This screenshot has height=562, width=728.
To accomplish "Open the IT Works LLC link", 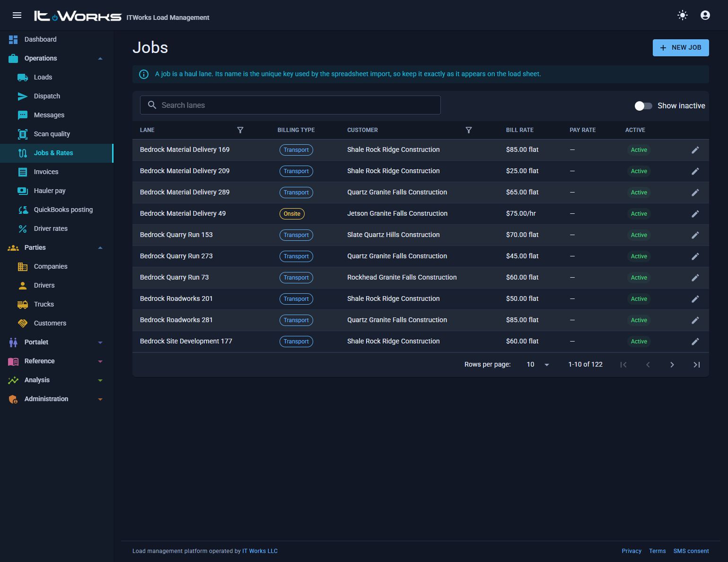I will [260, 551].
